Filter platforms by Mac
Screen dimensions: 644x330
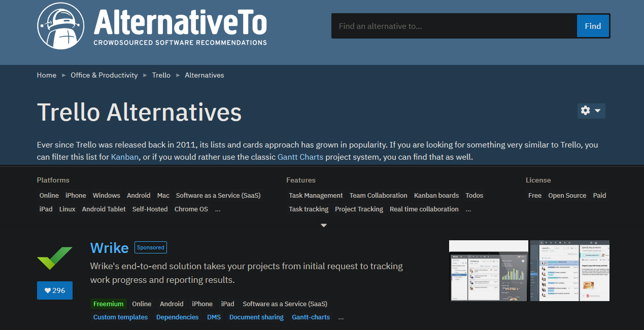(163, 195)
